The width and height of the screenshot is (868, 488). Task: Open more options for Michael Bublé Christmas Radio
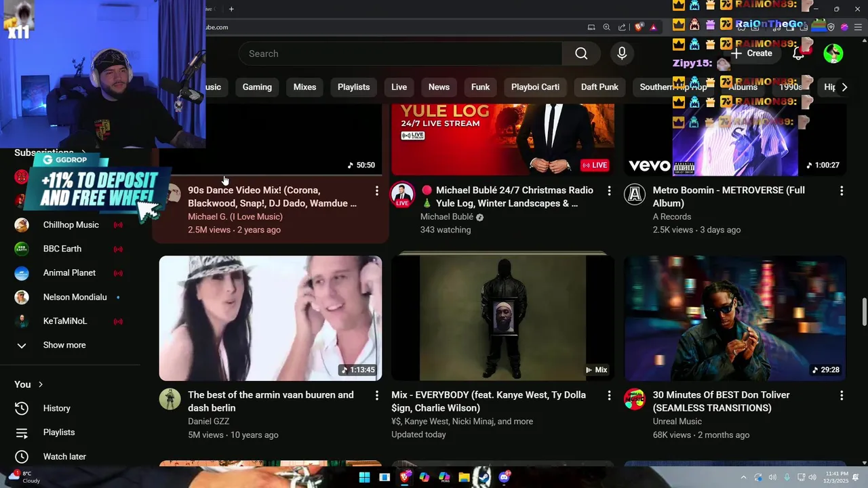click(609, 191)
